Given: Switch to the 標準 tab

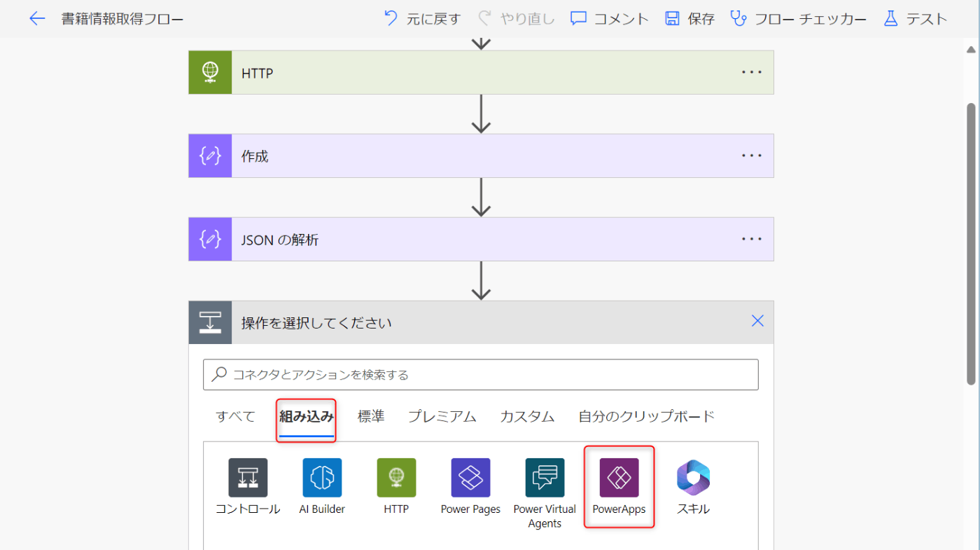Looking at the screenshot, I should tap(371, 416).
